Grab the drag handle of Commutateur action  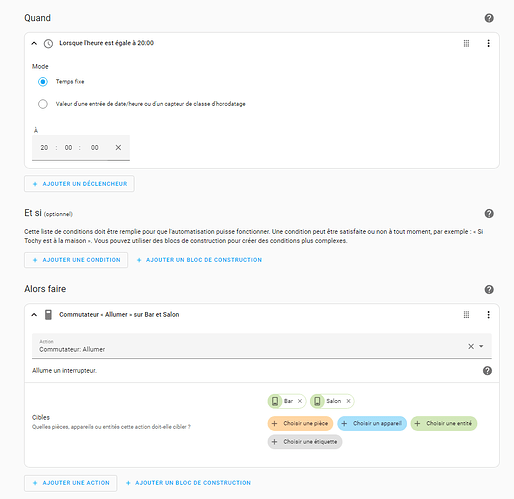[466, 315]
